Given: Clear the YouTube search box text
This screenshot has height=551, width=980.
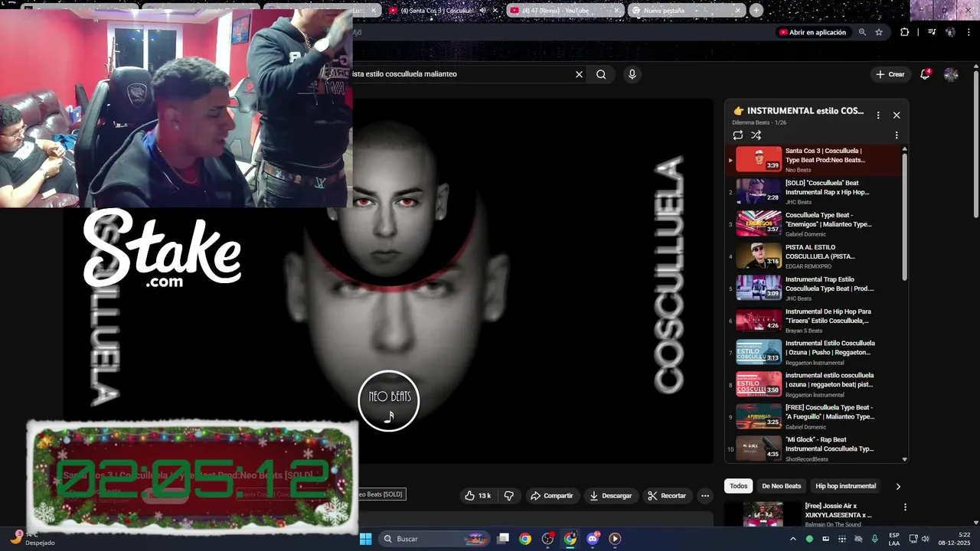Looking at the screenshot, I should [x=579, y=74].
